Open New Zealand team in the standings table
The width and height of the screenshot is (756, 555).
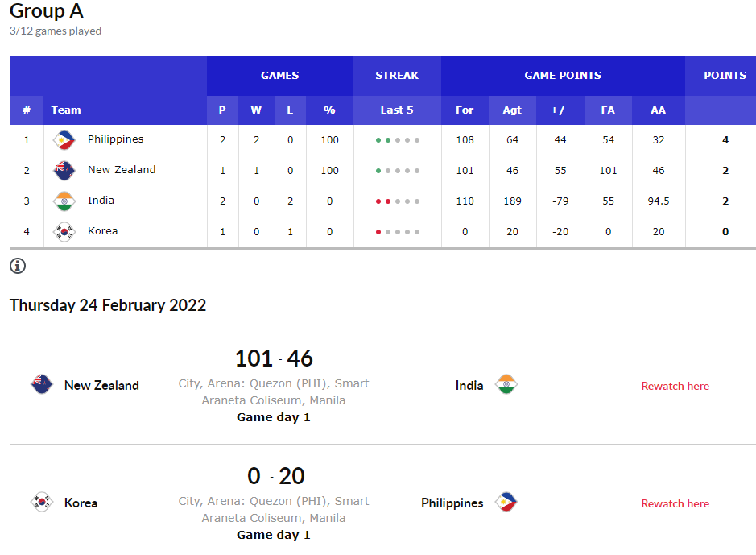click(122, 170)
